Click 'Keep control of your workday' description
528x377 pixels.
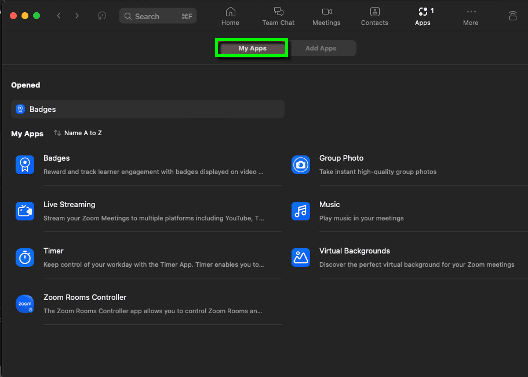click(154, 265)
